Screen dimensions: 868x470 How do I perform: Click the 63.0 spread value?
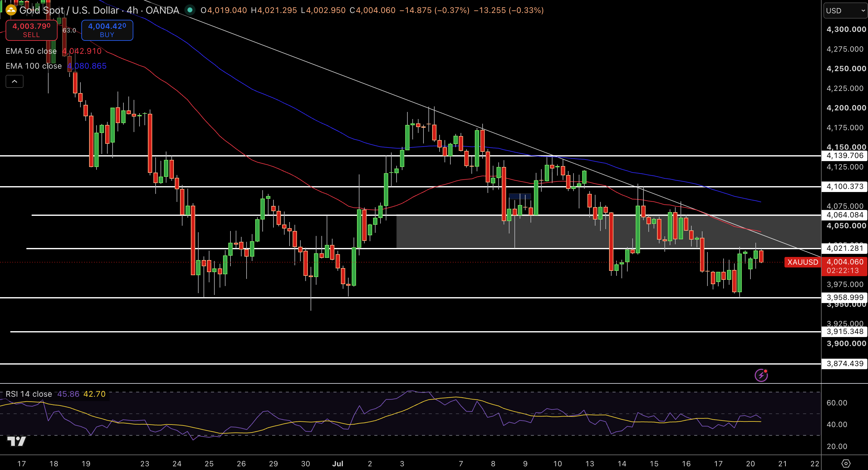69,30
